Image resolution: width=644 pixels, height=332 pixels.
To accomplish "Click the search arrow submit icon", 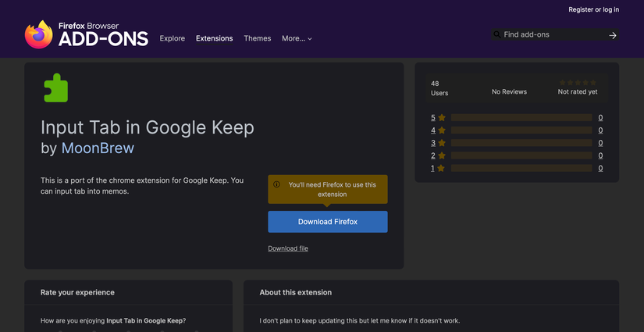I will (x=612, y=35).
